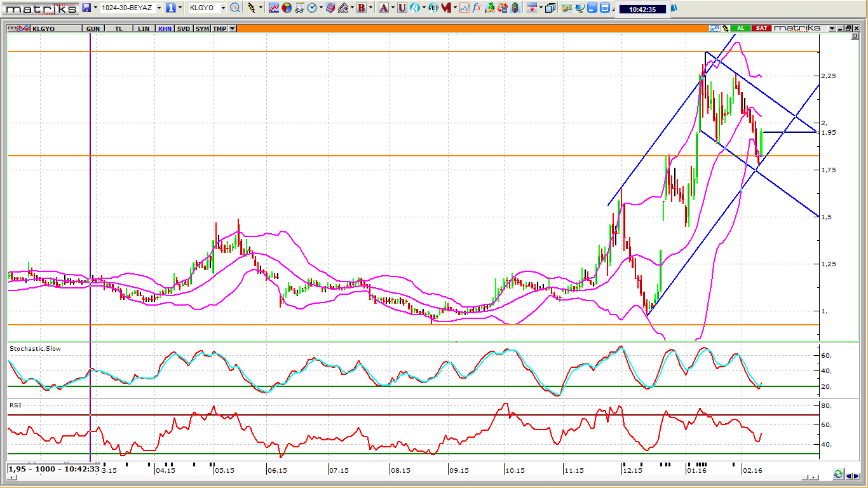The height and width of the screenshot is (488, 868).
Task: Click the fx formula icon
Action: coord(476,8)
